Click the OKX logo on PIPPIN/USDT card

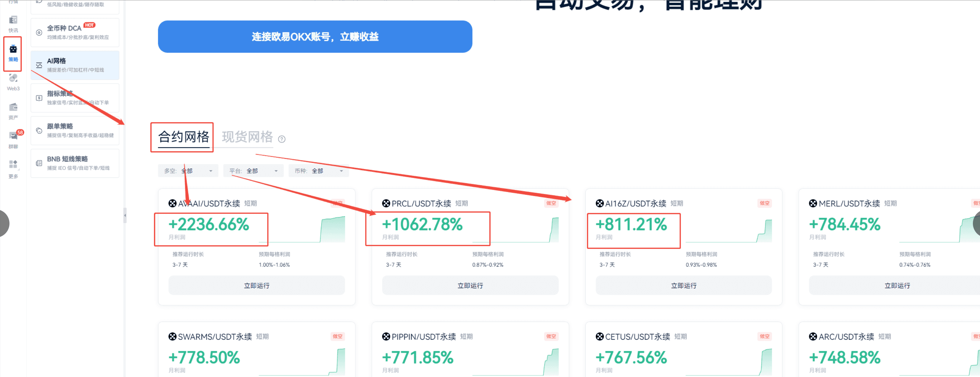click(386, 337)
